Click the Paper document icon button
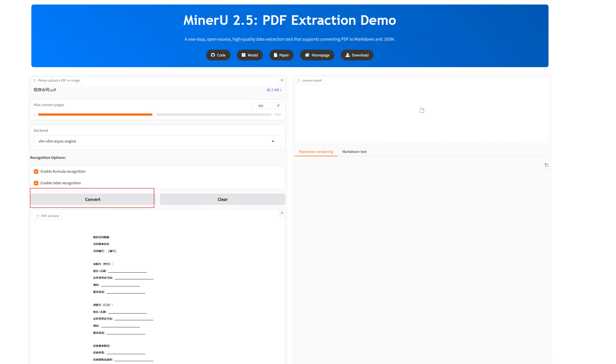This screenshot has height=364, width=616. click(x=281, y=55)
